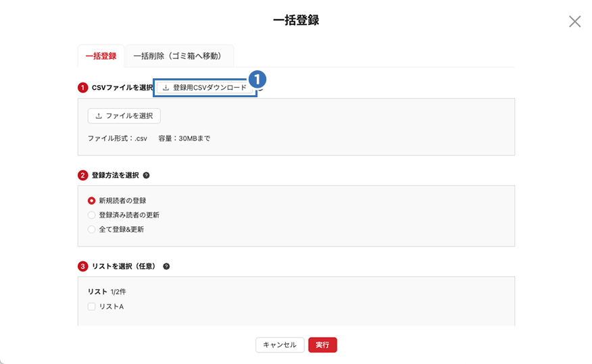Choose the 登録済み読者の更新 radio option
Image resolution: width=592 pixels, height=364 pixels.
coord(92,215)
